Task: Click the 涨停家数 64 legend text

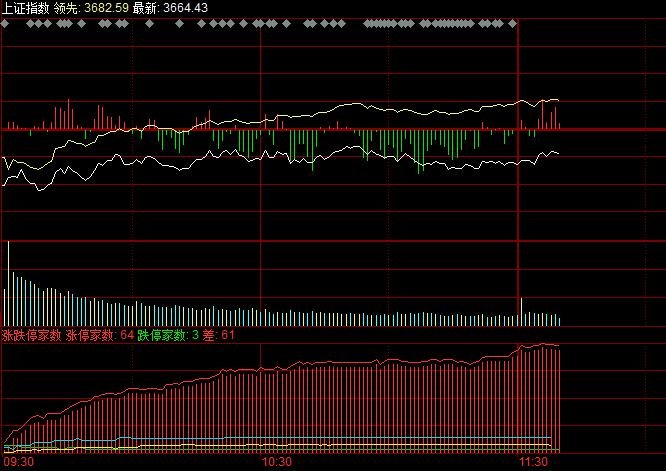Action: coord(100,335)
